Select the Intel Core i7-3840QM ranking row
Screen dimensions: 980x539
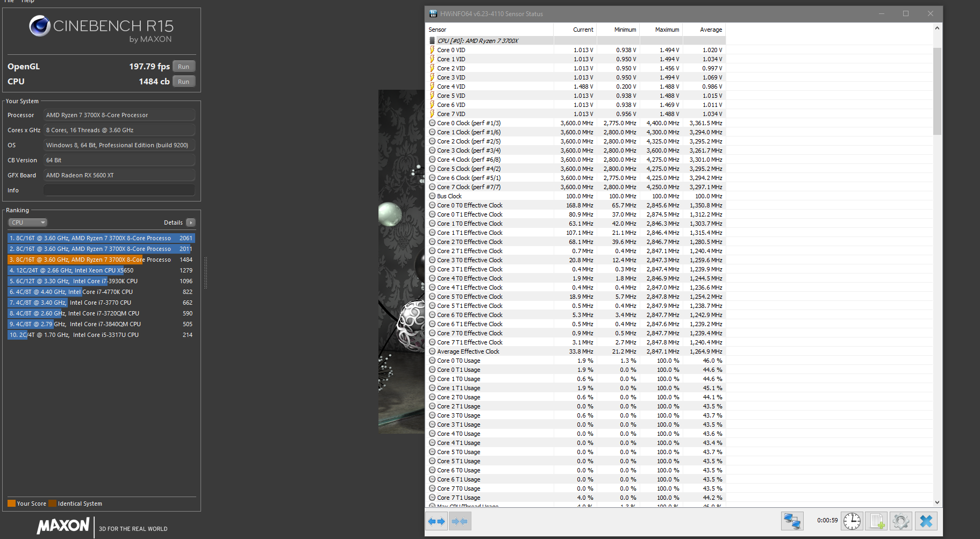tap(101, 324)
